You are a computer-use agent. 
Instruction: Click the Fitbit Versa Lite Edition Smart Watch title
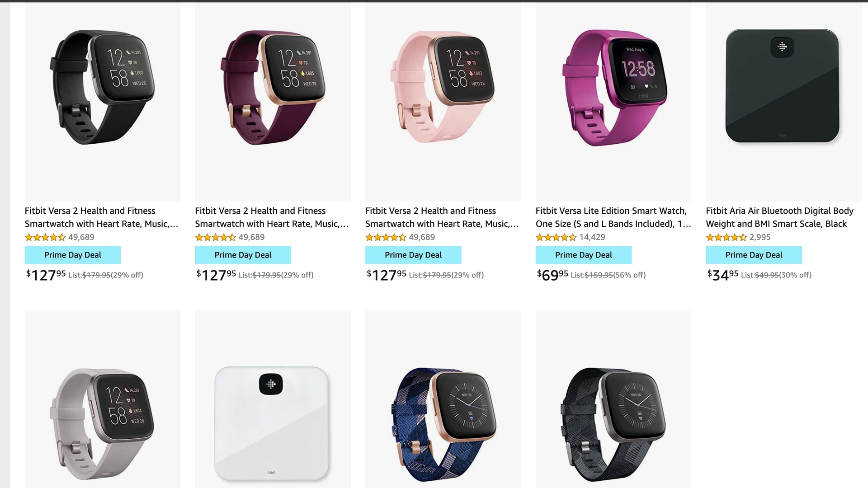[613, 217]
